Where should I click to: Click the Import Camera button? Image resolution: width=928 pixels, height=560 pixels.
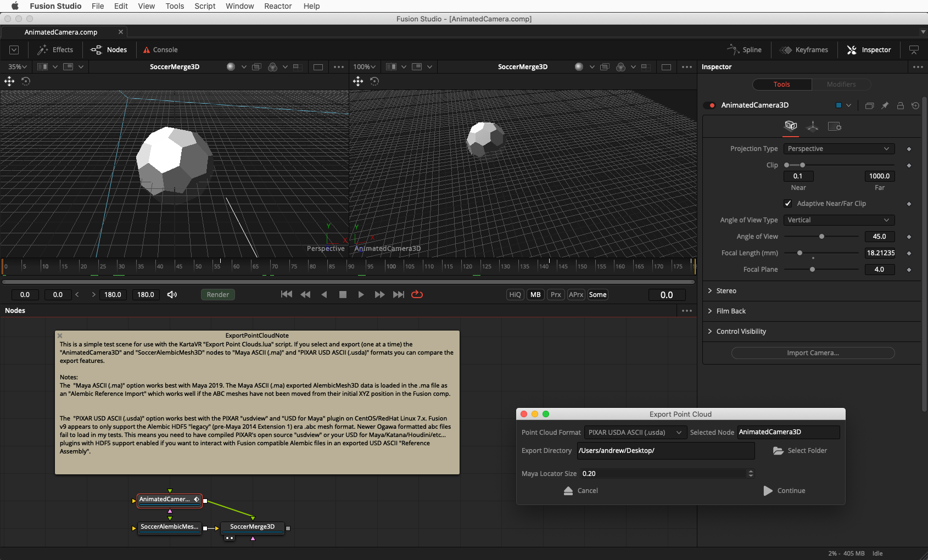pyautogui.click(x=813, y=353)
